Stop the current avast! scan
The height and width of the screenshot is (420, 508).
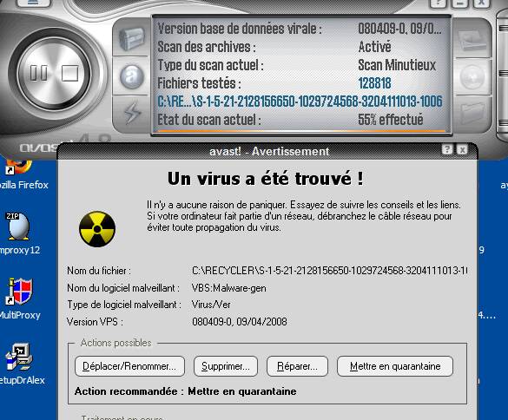[69, 73]
